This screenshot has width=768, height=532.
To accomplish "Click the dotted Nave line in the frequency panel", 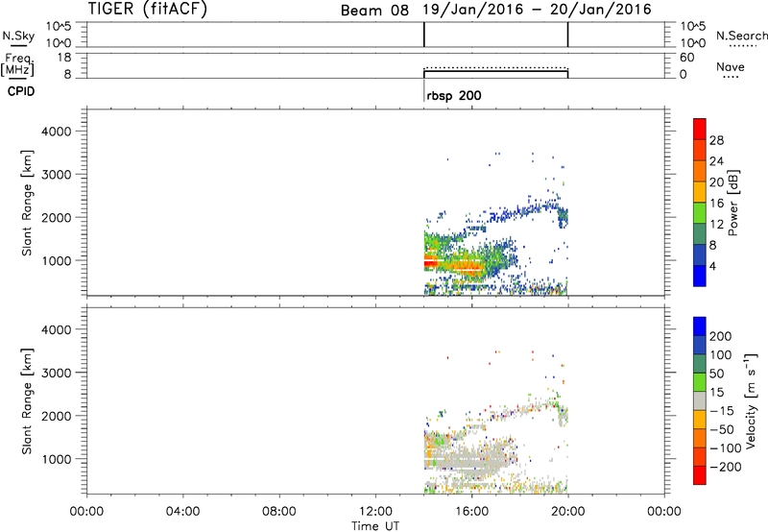I will (495, 68).
